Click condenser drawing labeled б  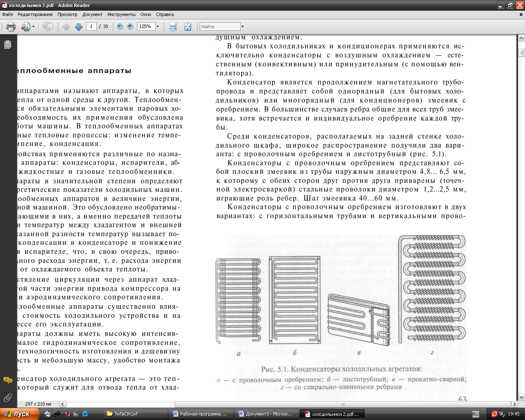pos(294,300)
